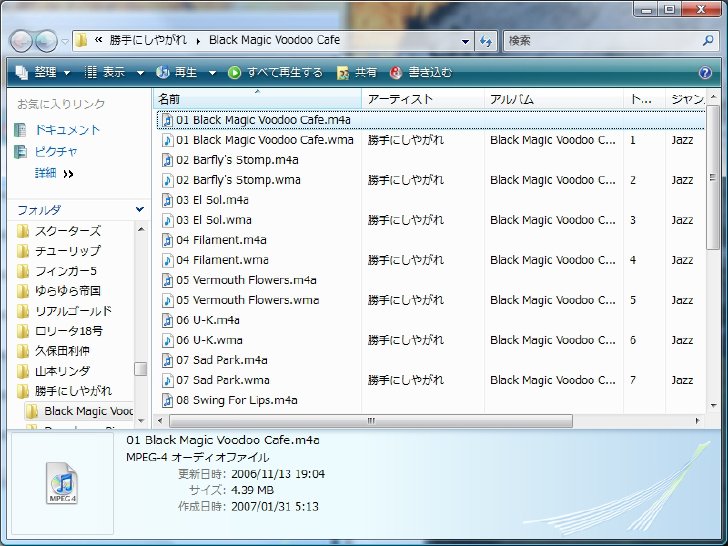The image size is (728, 546).
Task: Open the 整理 organize menu
Action: pyautogui.click(x=43, y=72)
